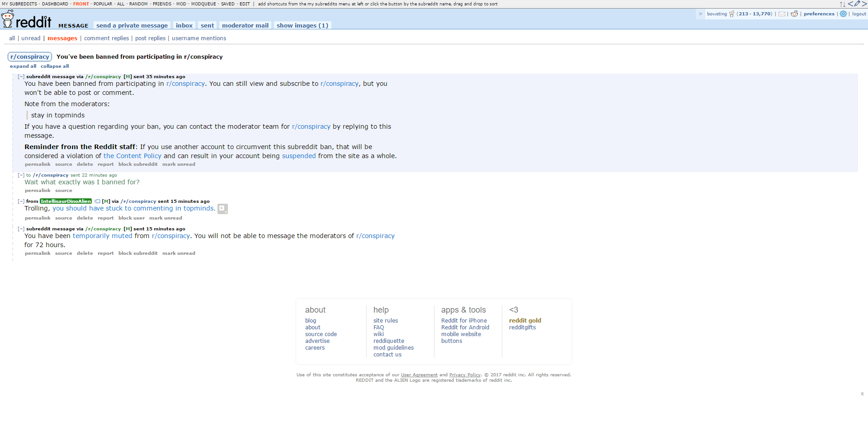
Task: Click the snoo icon next to bowsting
Action: pos(731,14)
